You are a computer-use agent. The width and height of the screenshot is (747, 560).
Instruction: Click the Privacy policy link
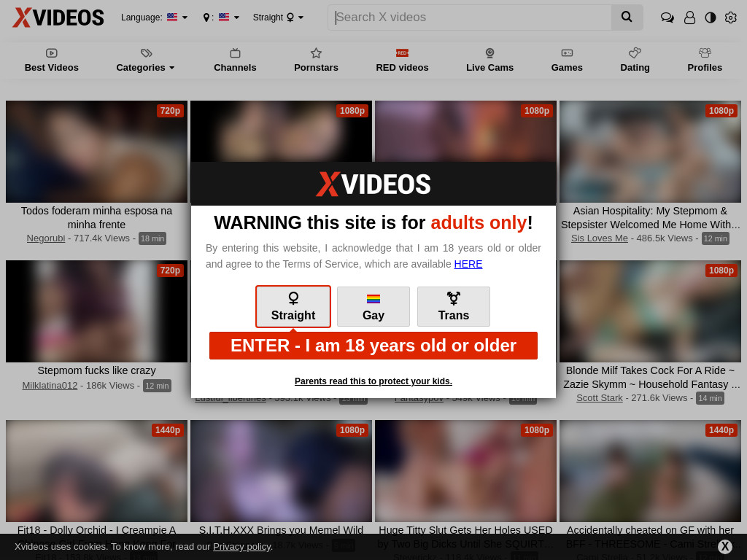(241, 547)
